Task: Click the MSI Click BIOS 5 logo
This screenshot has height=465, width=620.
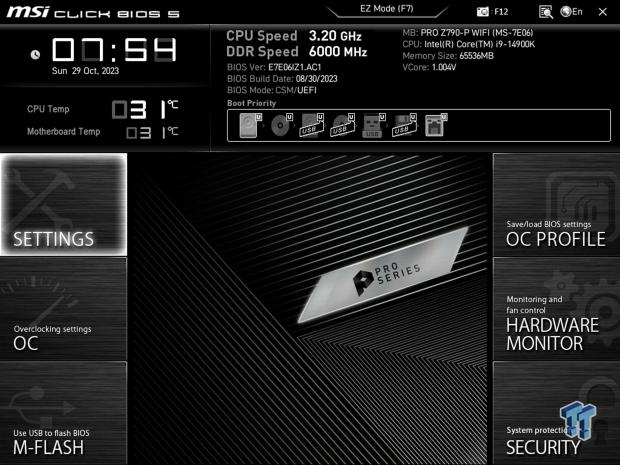Action: (93, 12)
